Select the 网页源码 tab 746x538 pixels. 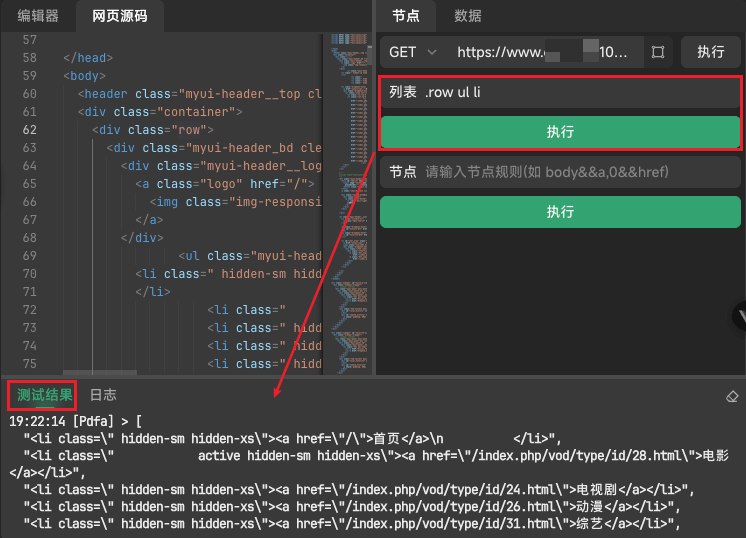pos(119,16)
